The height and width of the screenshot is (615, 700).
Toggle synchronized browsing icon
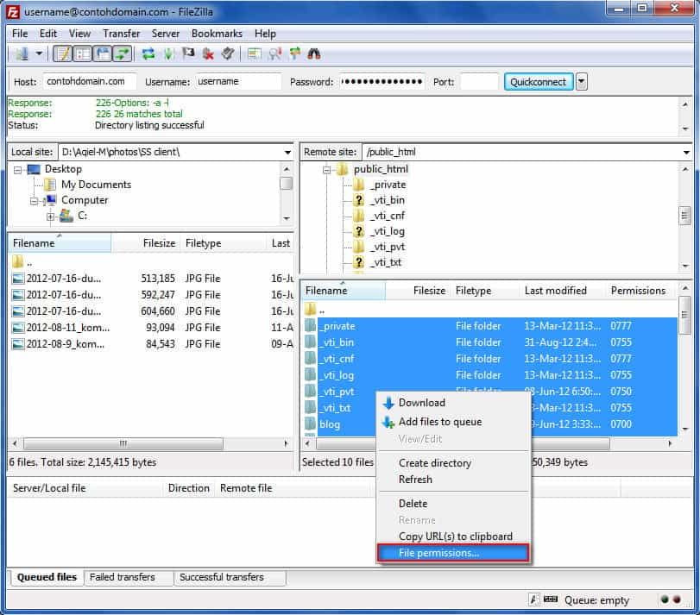pos(294,53)
